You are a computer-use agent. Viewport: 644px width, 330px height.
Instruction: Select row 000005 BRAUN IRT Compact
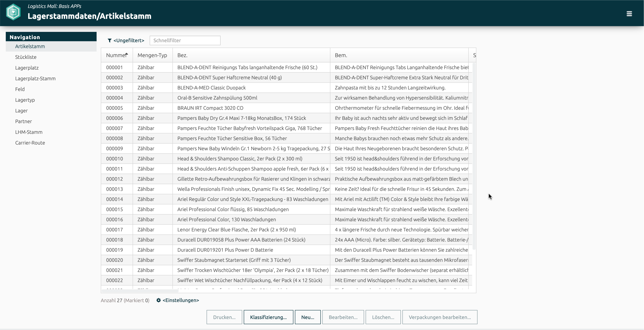coord(210,108)
